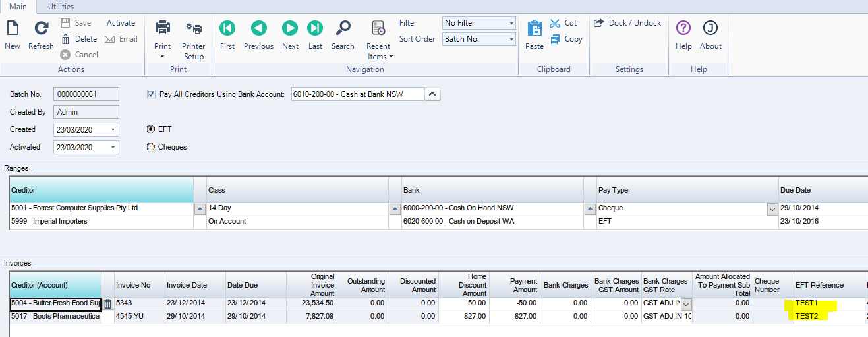
Task: Select the EFT radio option
Action: (151, 129)
